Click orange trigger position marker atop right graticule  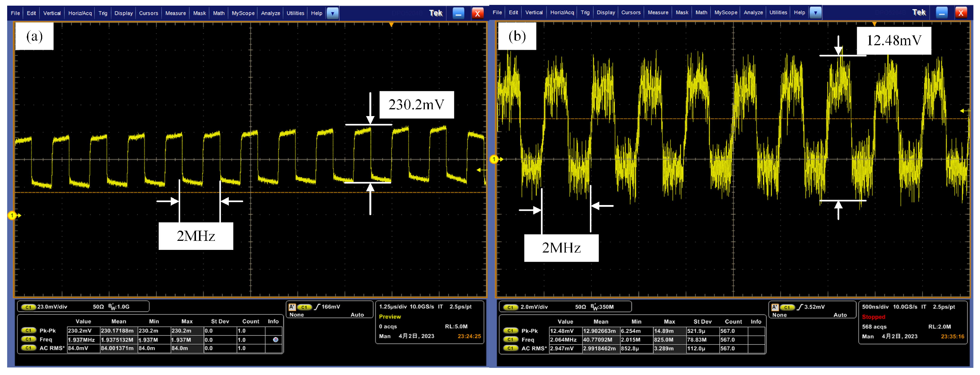[874, 24]
